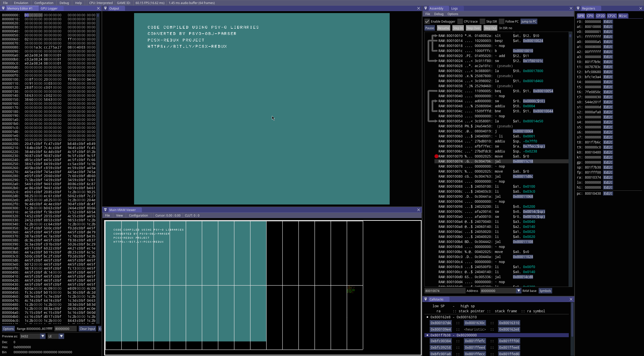Edit the v0 register value
Viewport: 644px width, 356px height.
pyautogui.click(x=608, y=32)
